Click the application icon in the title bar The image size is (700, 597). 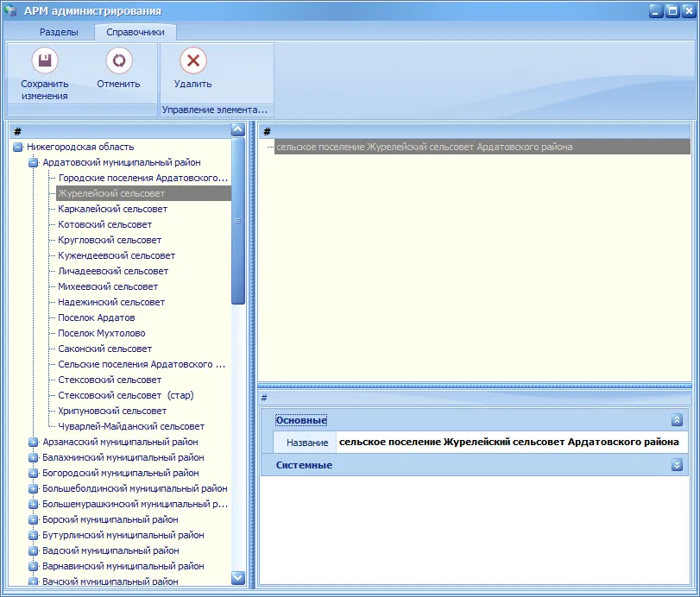pyautogui.click(x=10, y=10)
